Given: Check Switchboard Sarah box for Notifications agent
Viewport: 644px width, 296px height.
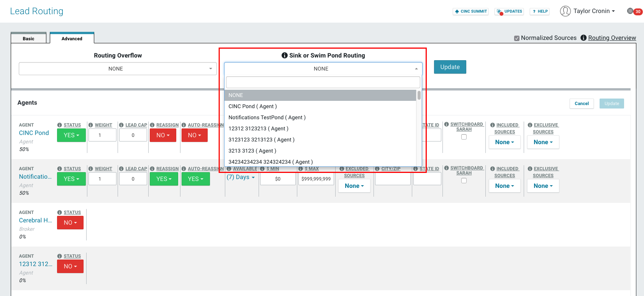Looking at the screenshot, I should tap(464, 181).
